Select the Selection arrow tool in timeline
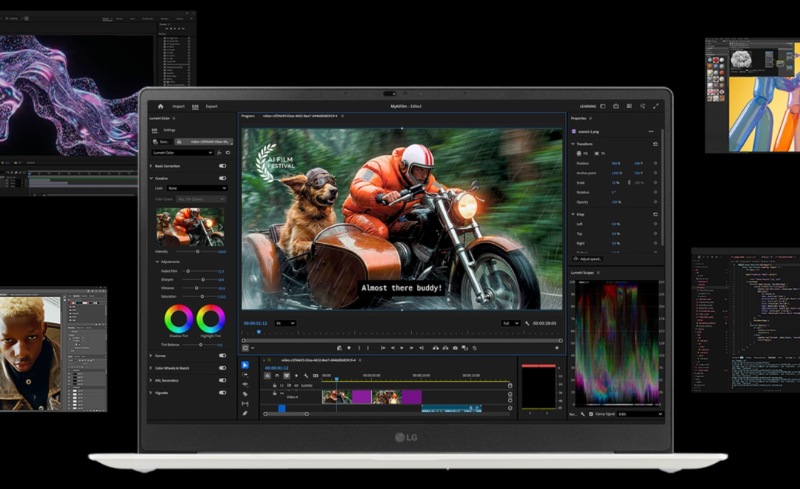 [x=245, y=365]
